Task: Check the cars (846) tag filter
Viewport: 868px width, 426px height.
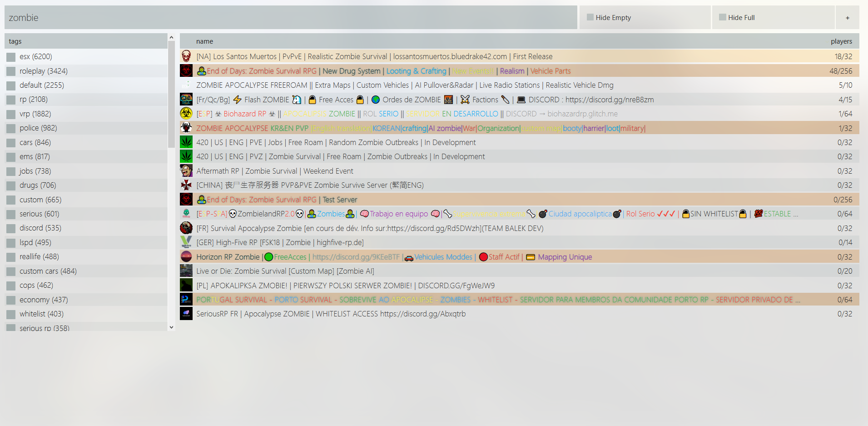Action: click(11, 143)
